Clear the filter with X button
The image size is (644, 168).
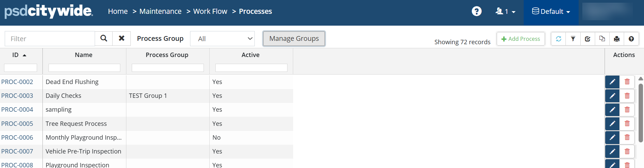(122, 38)
